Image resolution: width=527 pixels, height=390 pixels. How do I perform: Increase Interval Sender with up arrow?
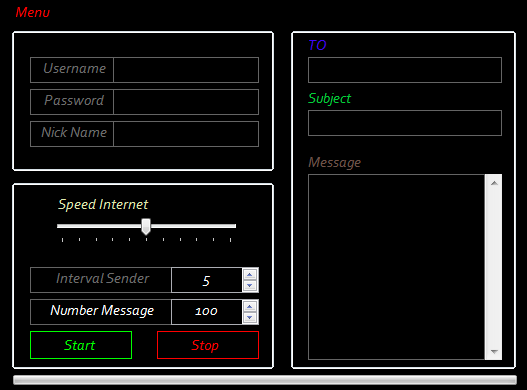click(249, 274)
